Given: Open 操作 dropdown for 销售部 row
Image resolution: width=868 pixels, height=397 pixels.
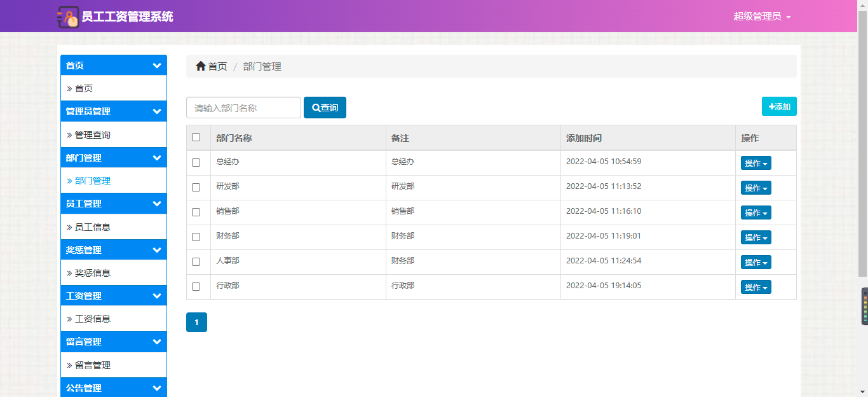Looking at the screenshot, I should click(x=756, y=213).
